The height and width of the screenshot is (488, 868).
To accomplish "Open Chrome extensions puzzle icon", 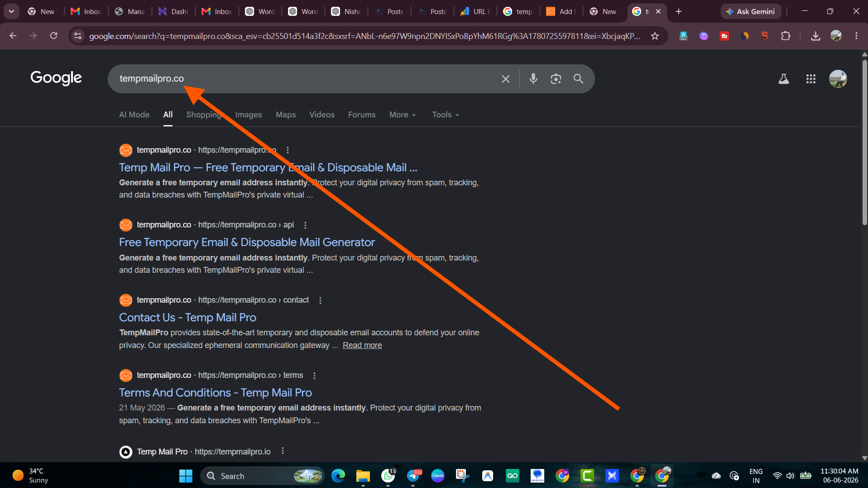I will coord(786,36).
